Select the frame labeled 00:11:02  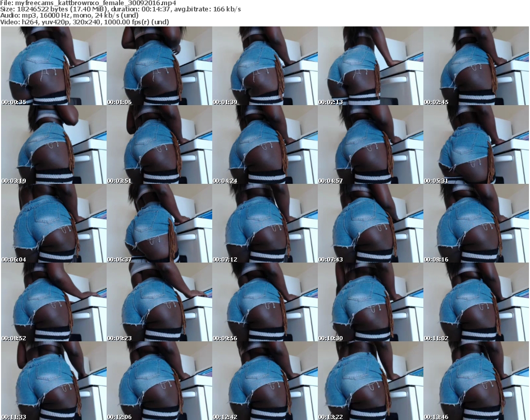click(476, 302)
